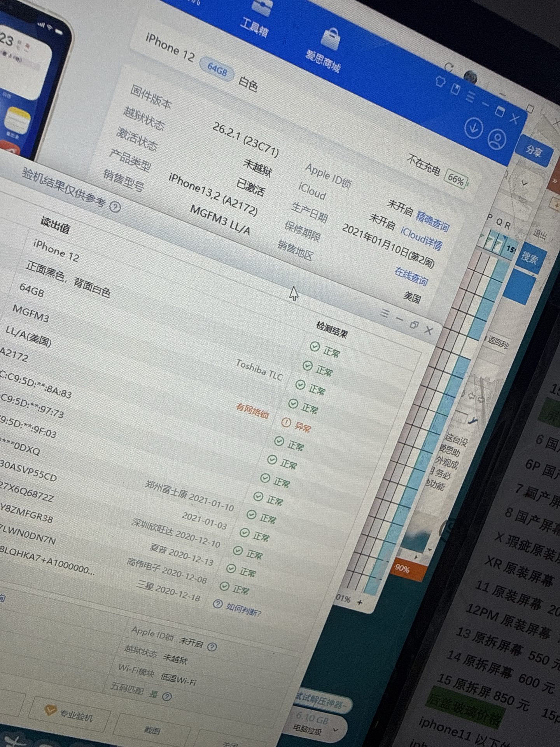Image resolution: width=560 pixels, height=747 pixels.
Task: Click 在线查询 warranty lookup link
Action: point(411,276)
